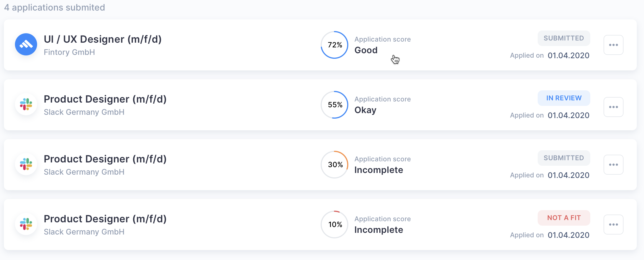Click Slack logo on the 30% score application
The height and width of the screenshot is (260, 644).
pyautogui.click(x=26, y=164)
